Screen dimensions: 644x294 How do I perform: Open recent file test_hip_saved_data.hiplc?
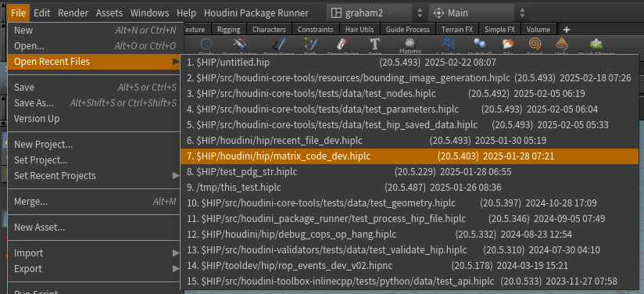pos(410,125)
